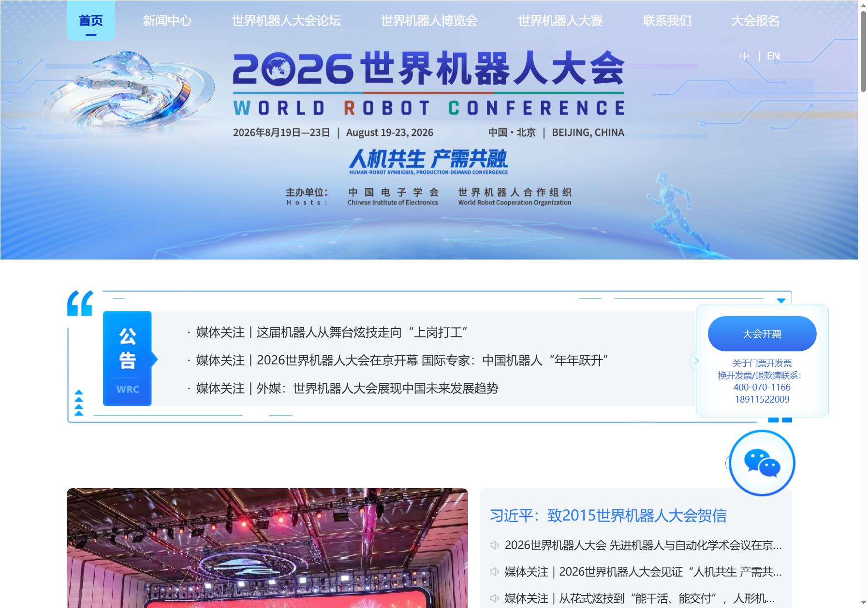The width and height of the screenshot is (868, 608).
Task: Click the phone number 18911522009
Action: [x=762, y=399]
